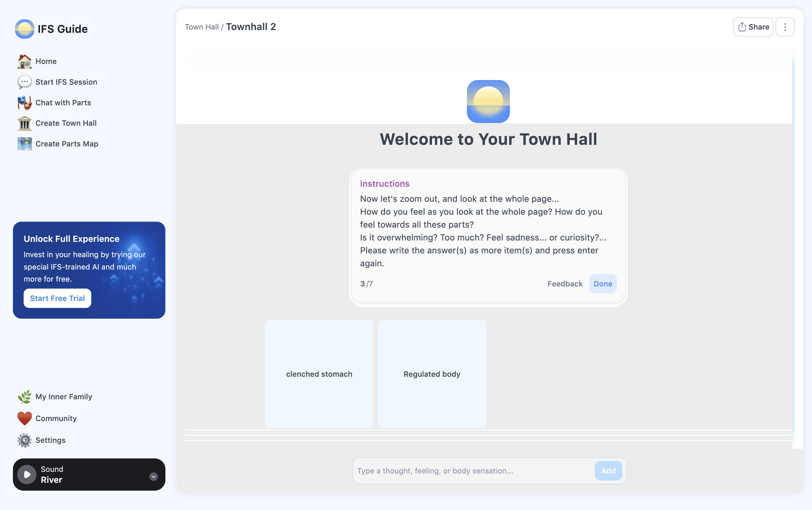812x510 pixels.
Task: Click the Feedback link
Action: coord(565,284)
